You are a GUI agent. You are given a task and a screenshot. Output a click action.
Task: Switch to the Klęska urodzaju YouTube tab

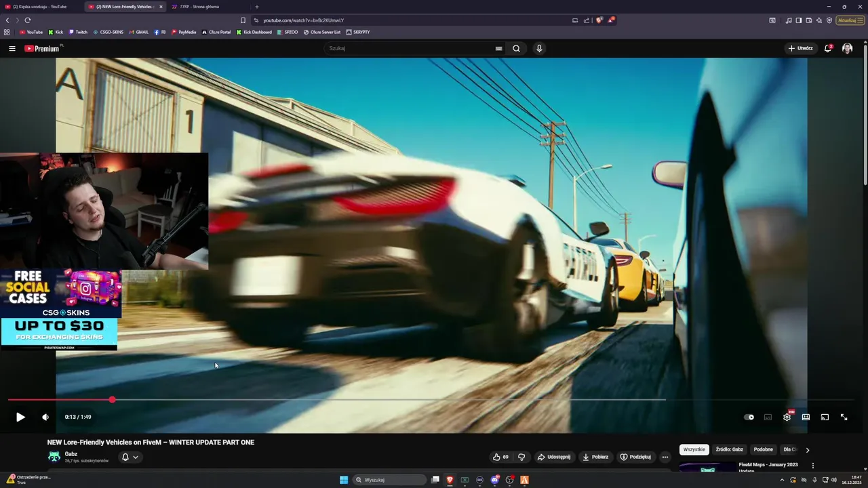(x=42, y=7)
